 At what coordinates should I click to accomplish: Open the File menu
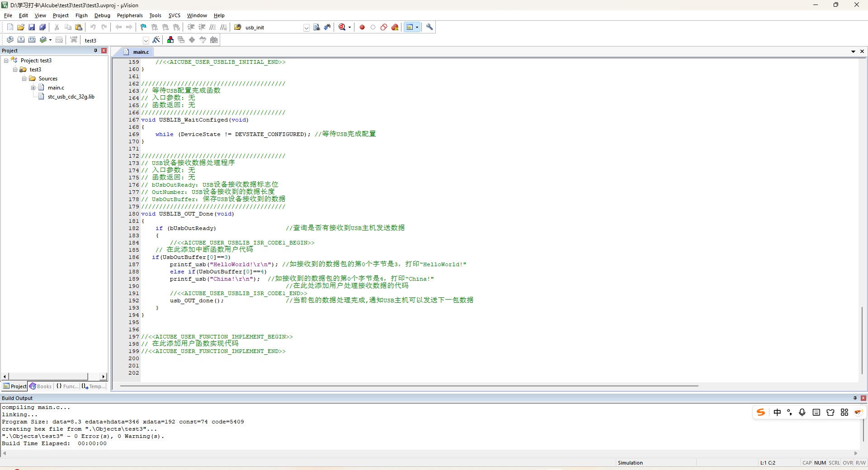[8, 15]
